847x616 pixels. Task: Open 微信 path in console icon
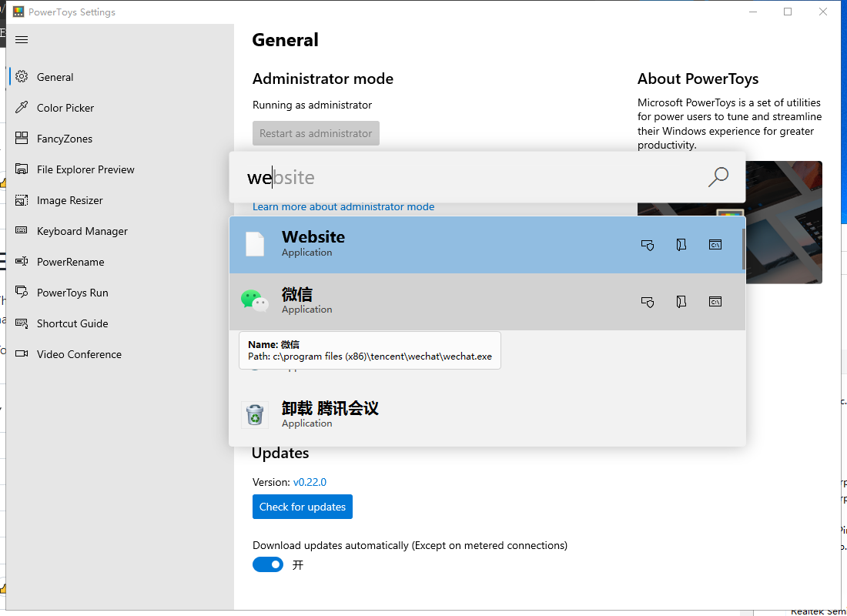tap(715, 302)
